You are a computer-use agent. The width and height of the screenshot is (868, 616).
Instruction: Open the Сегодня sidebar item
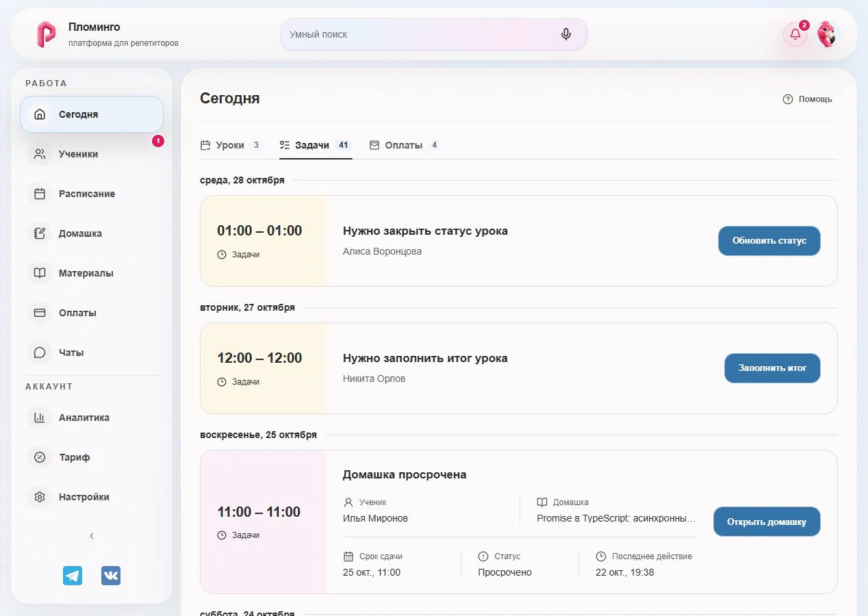[x=92, y=114]
